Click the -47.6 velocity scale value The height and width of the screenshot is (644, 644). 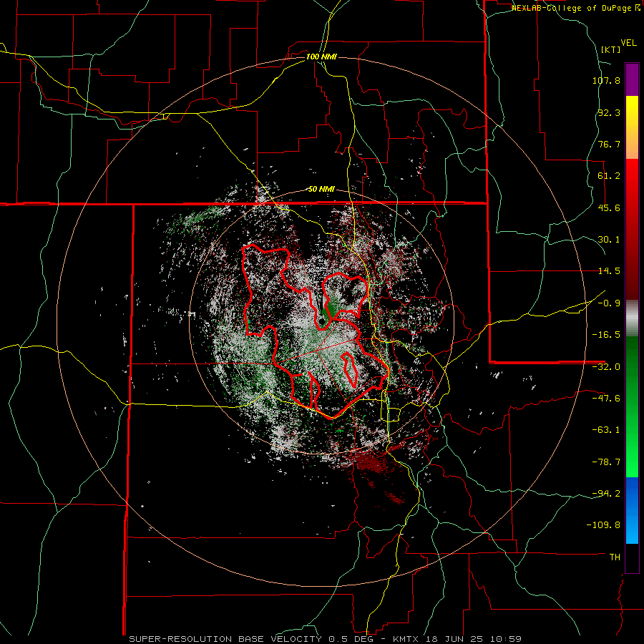tap(606, 399)
